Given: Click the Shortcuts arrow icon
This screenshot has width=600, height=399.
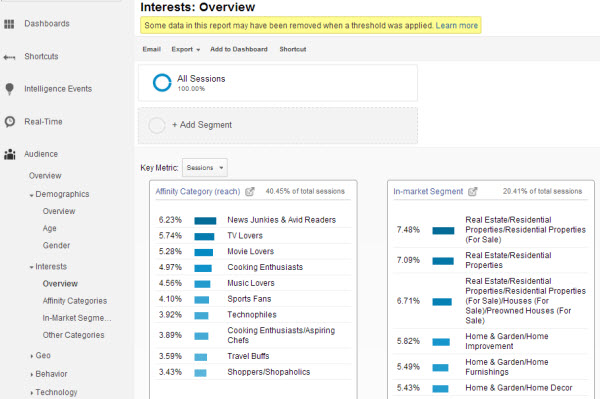Looking at the screenshot, I should pos(9,57).
